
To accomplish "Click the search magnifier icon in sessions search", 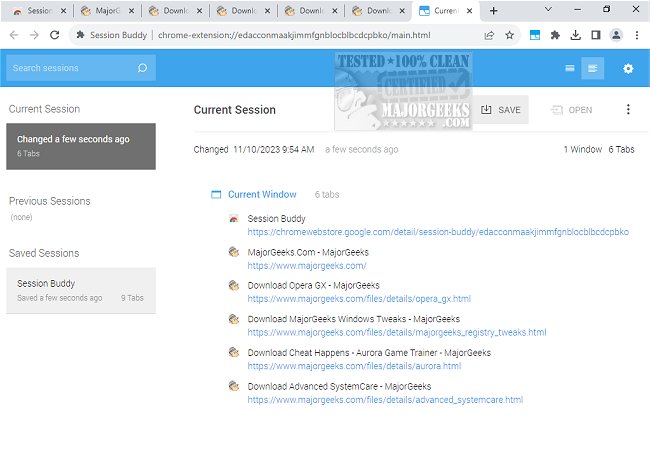I will (x=142, y=68).
